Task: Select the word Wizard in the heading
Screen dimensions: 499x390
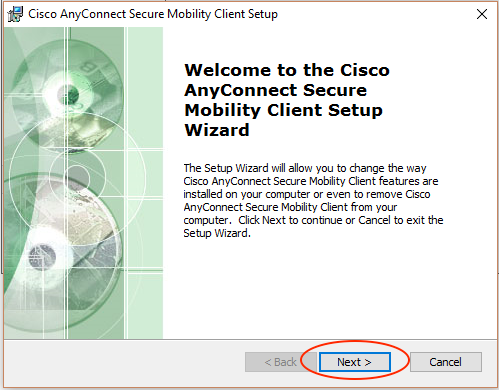Action: click(x=217, y=130)
